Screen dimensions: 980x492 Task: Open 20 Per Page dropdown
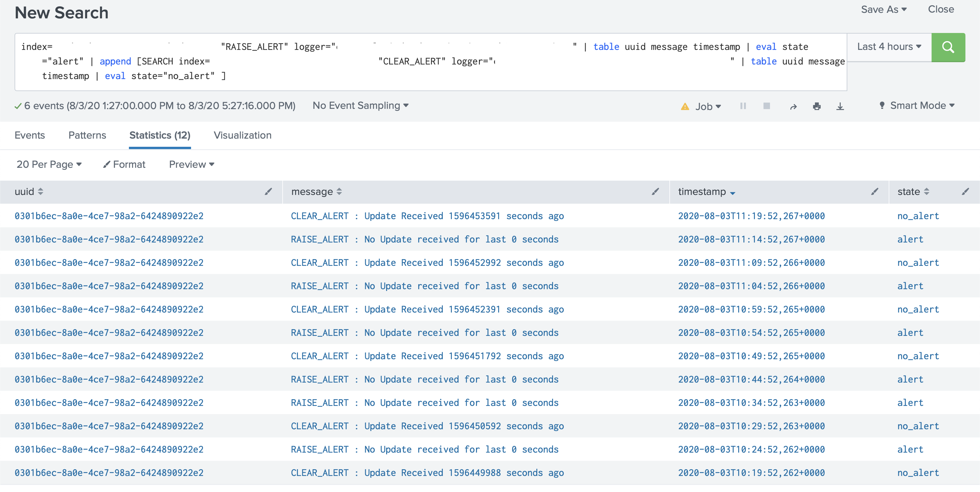click(x=49, y=164)
